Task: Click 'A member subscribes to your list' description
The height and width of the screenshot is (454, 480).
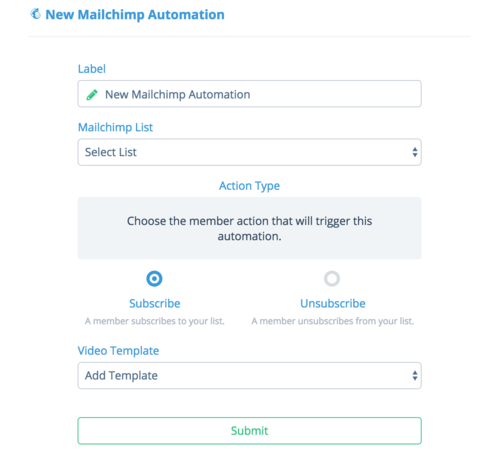Action: [x=155, y=321]
